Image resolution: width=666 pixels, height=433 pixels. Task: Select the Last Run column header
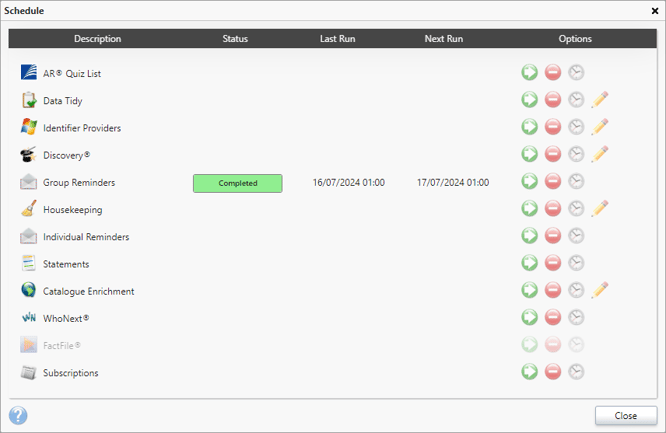click(337, 39)
